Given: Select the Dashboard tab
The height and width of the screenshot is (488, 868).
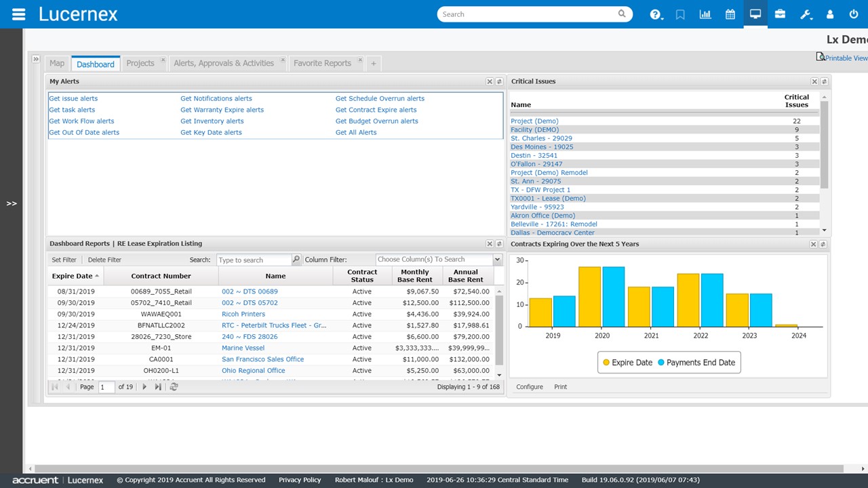Looking at the screenshot, I should (x=96, y=64).
